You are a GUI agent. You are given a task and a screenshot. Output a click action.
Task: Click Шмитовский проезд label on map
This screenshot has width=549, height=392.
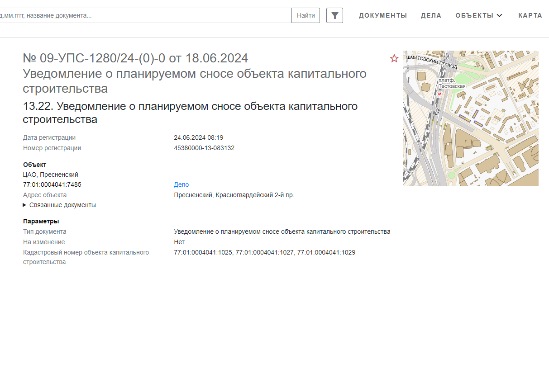pos(432,62)
